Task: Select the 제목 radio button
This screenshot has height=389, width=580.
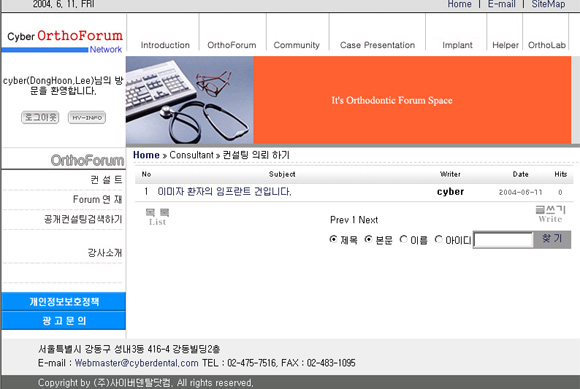Action: (333, 239)
